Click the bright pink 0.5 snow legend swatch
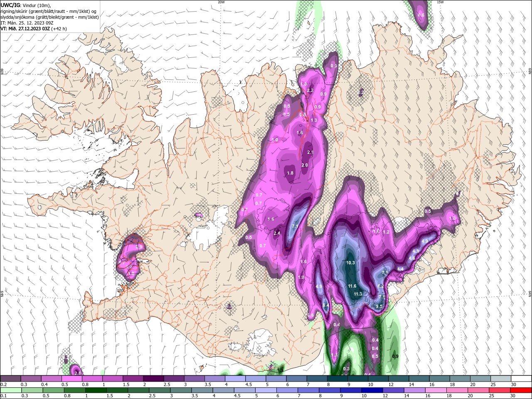 pos(72,379)
